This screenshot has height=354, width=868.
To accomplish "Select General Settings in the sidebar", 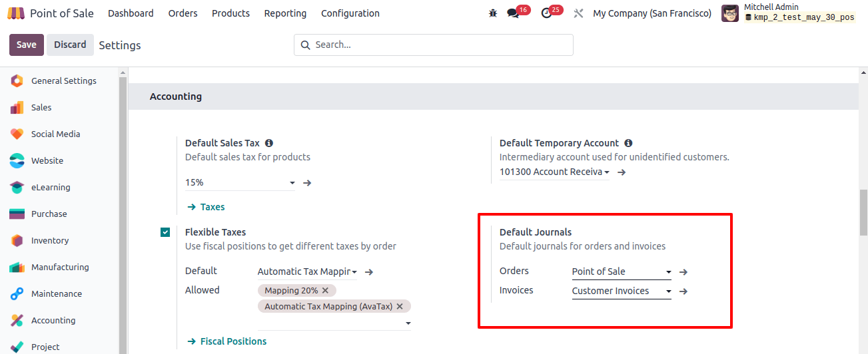I will click(64, 81).
